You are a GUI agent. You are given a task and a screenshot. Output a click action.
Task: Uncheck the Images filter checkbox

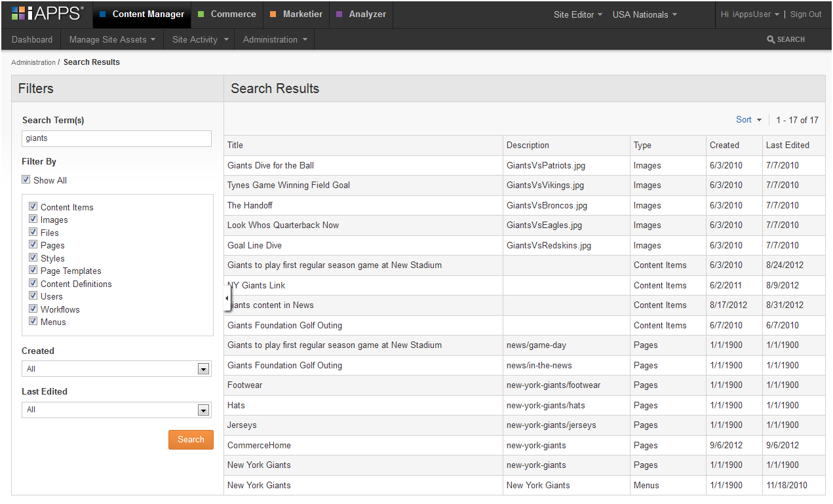33,220
